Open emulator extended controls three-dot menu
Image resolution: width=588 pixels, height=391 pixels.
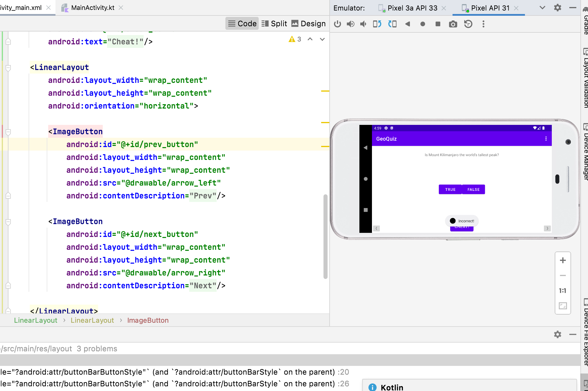pos(483,24)
